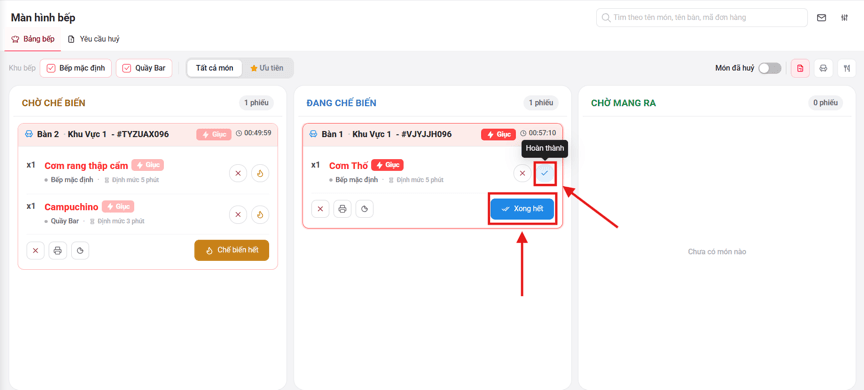Screen dimensions: 864x390
Task: Print the Bàn 1 order ticket
Action: [x=342, y=209]
